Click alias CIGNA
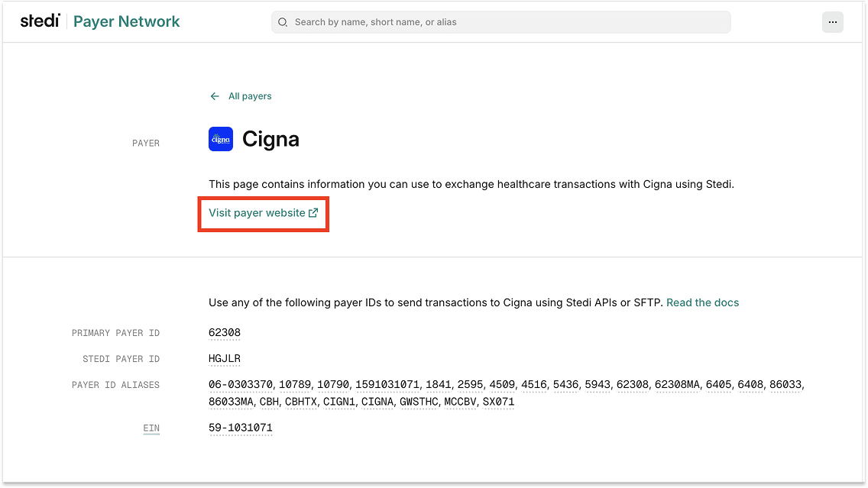 point(377,402)
